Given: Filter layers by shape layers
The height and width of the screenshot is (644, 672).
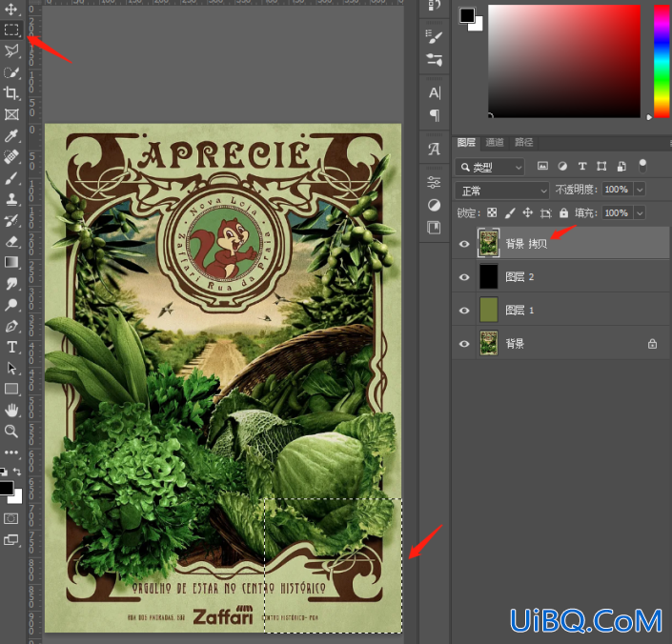Looking at the screenshot, I should (601, 166).
